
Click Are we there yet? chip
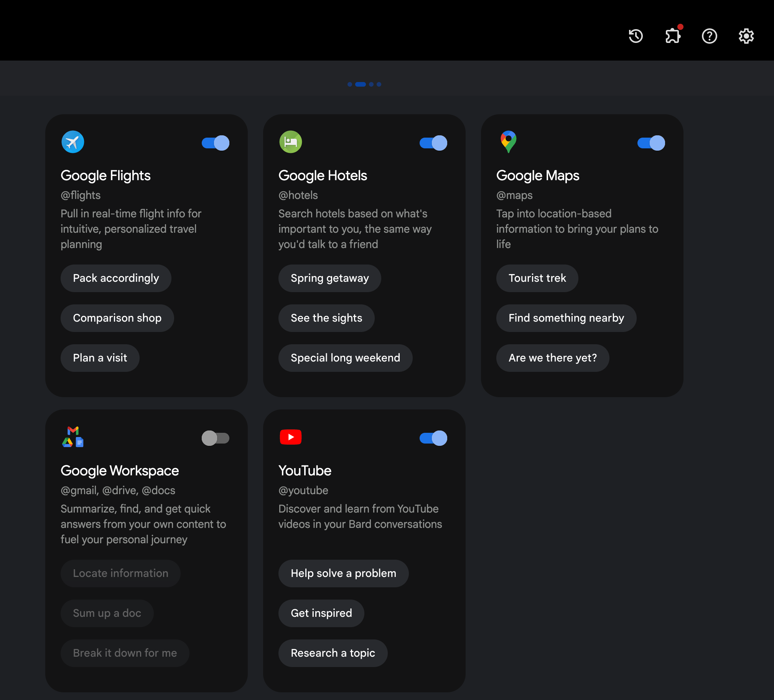click(x=552, y=358)
